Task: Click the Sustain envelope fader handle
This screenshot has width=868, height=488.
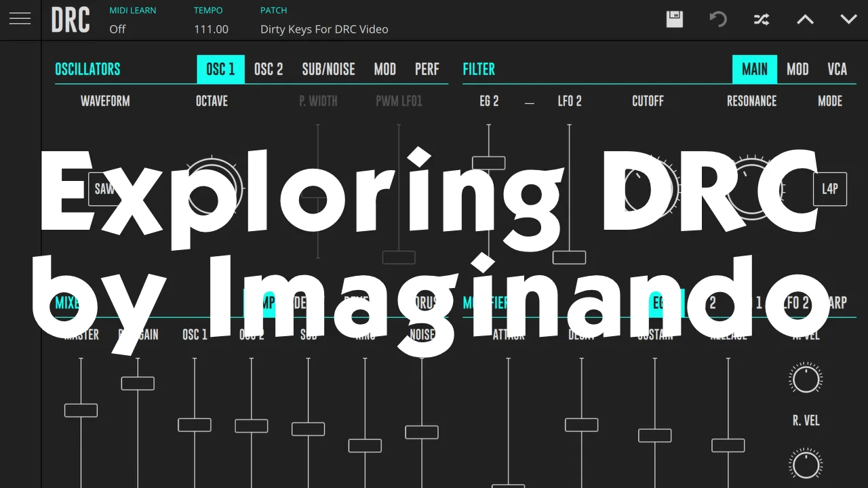Action: click(655, 435)
